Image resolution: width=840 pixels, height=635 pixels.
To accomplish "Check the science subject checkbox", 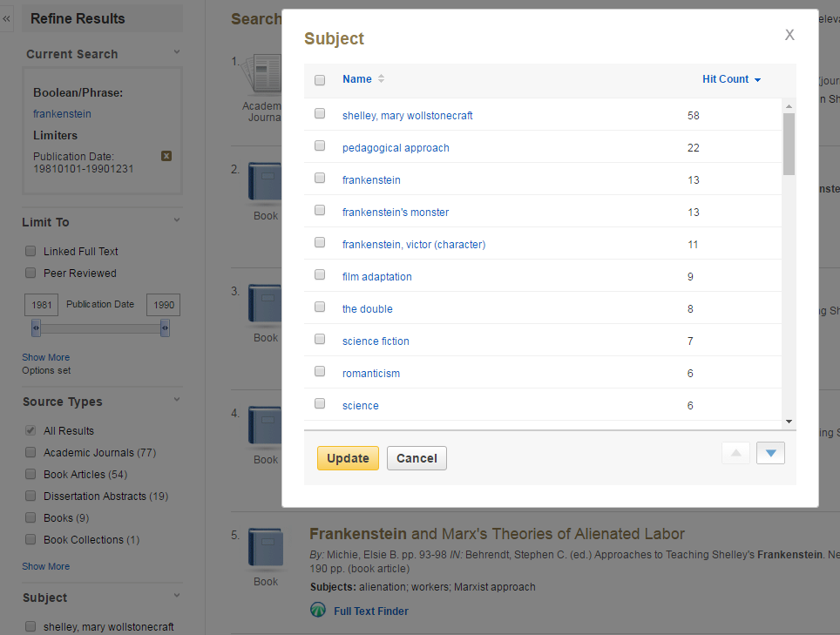I will (x=320, y=403).
